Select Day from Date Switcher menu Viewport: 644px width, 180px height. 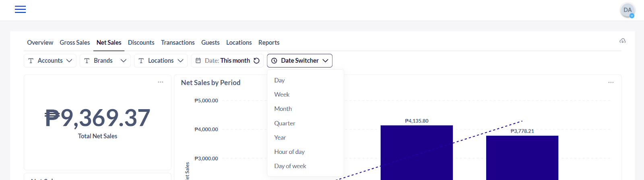pyautogui.click(x=279, y=80)
